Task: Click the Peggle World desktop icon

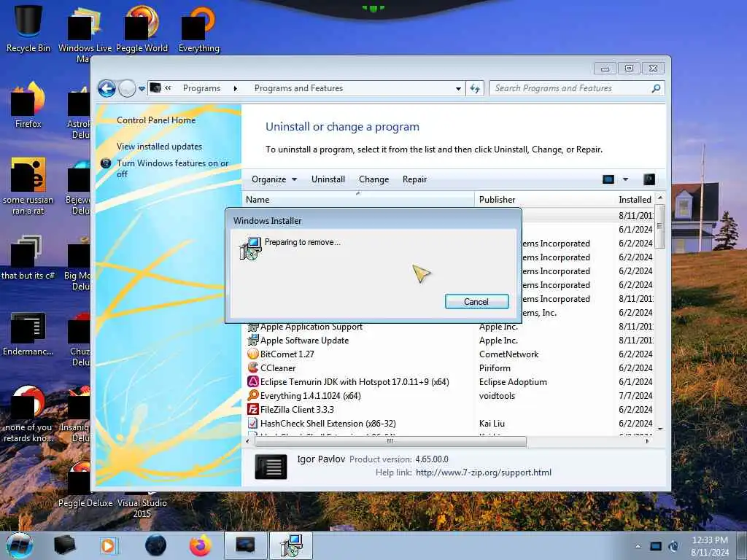Action: [x=142, y=29]
